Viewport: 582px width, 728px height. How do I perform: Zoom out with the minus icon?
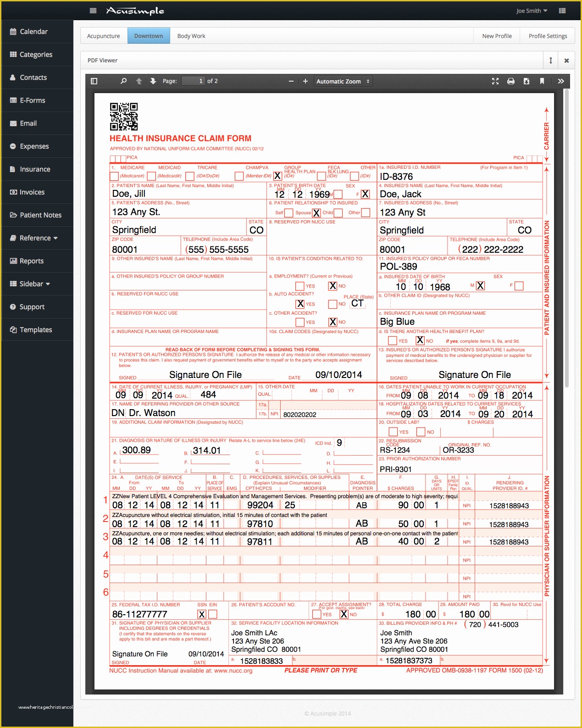(x=291, y=81)
